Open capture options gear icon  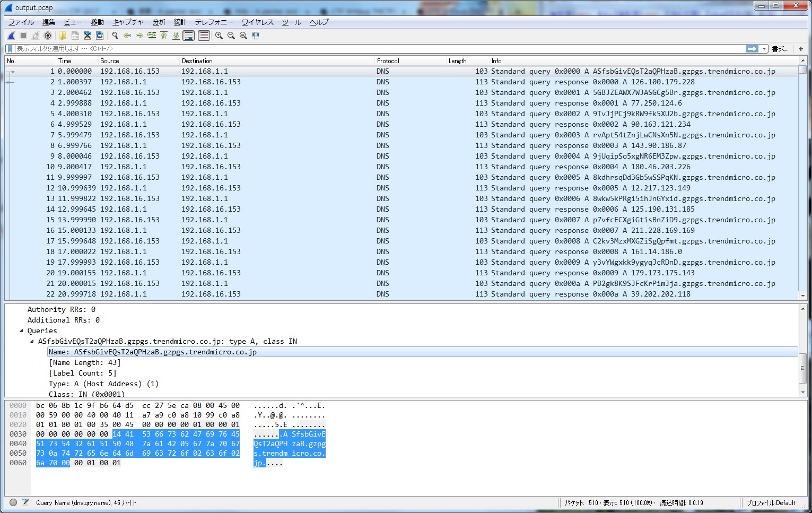tap(48, 36)
